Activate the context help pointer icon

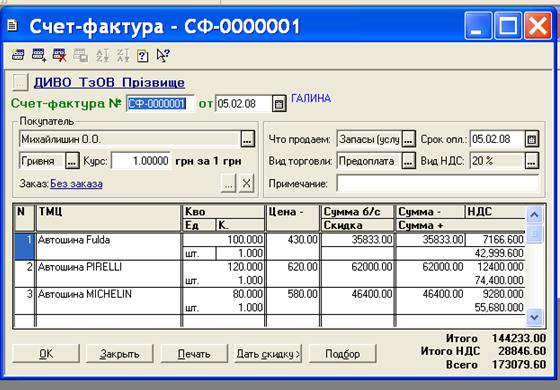[x=163, y=55]
